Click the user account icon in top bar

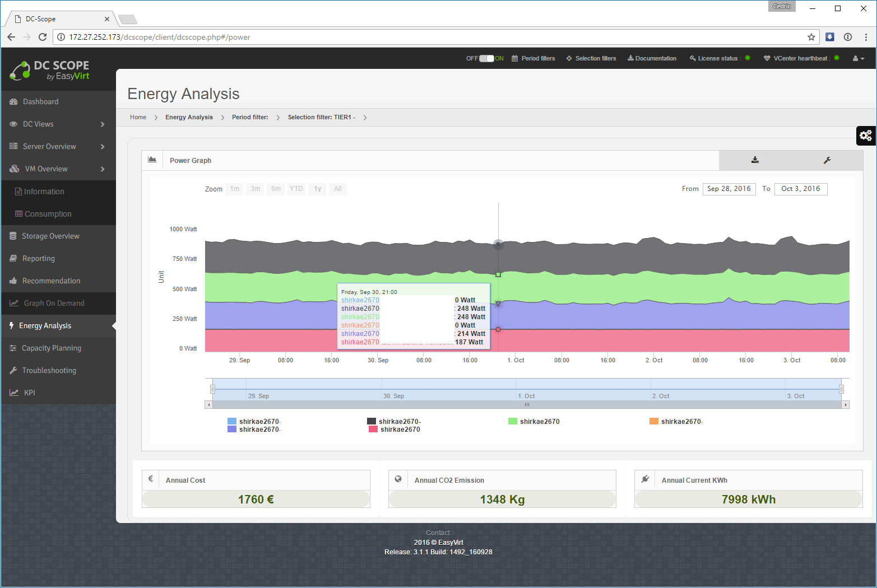pyautogui.click(x=858, y=58)
